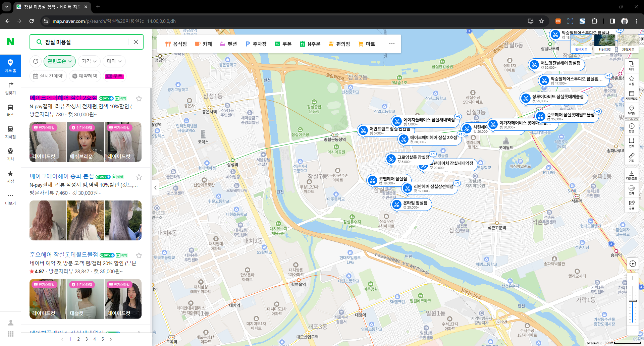The width and height of the screenshot is (644, 346).
Task: Bookmark this page with the Chrome star
Action: [541, 21]
